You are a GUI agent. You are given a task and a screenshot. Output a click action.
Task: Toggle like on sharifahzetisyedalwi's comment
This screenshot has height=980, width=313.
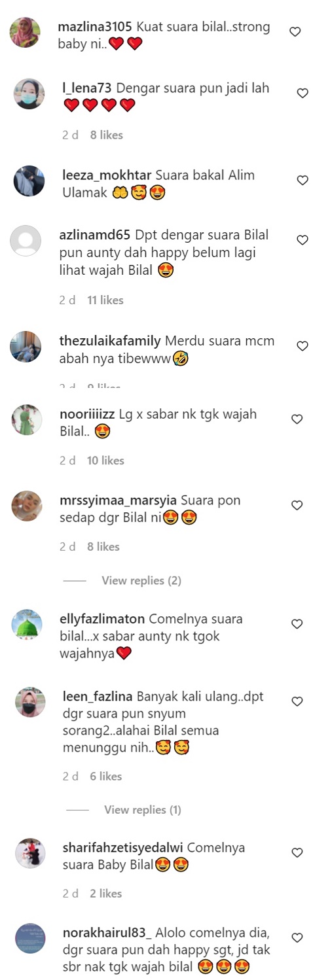point(297,852)
